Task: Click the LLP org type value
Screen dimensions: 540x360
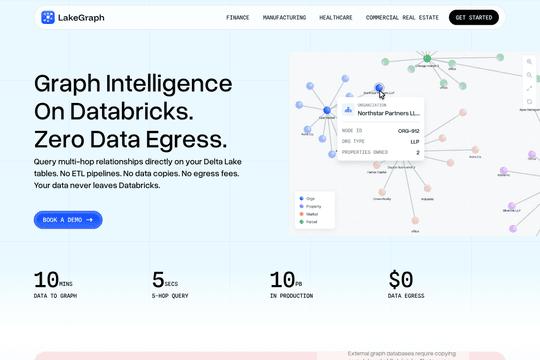Action: point(415,142)
